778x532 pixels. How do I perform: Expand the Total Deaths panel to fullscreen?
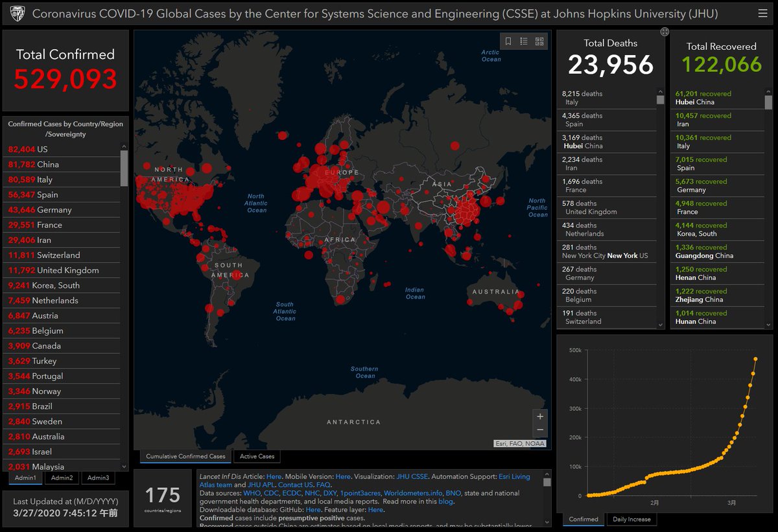pos(665,32)
